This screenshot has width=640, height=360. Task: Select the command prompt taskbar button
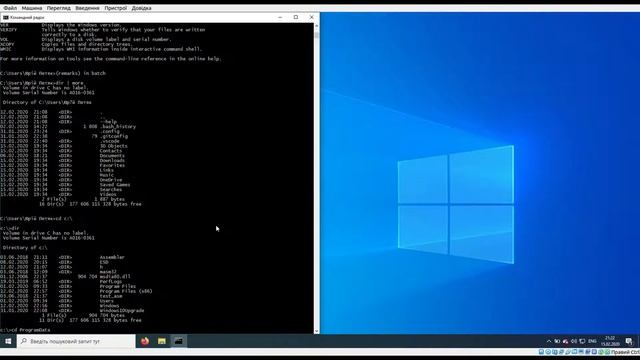point(178,341)
